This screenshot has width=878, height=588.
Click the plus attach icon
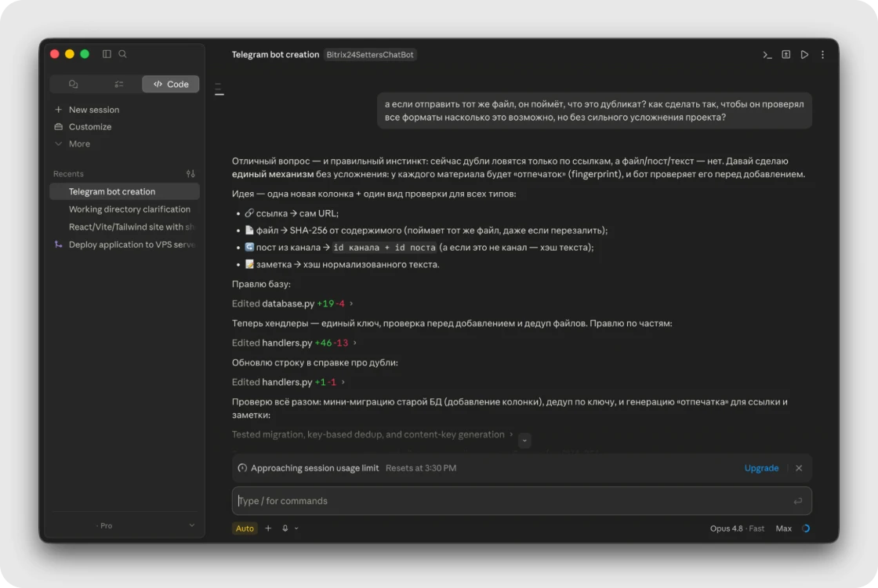point(268,528)
